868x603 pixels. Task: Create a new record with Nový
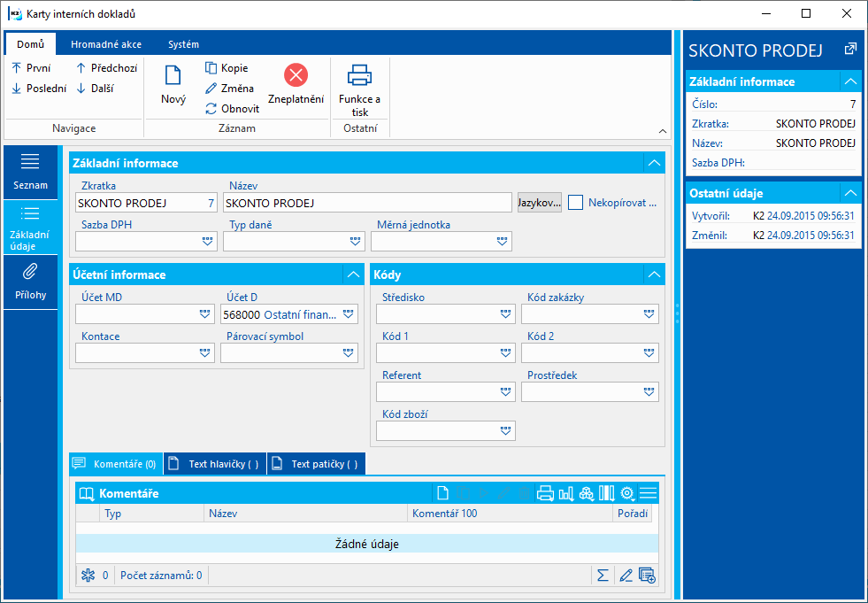[x=173, y=85]
